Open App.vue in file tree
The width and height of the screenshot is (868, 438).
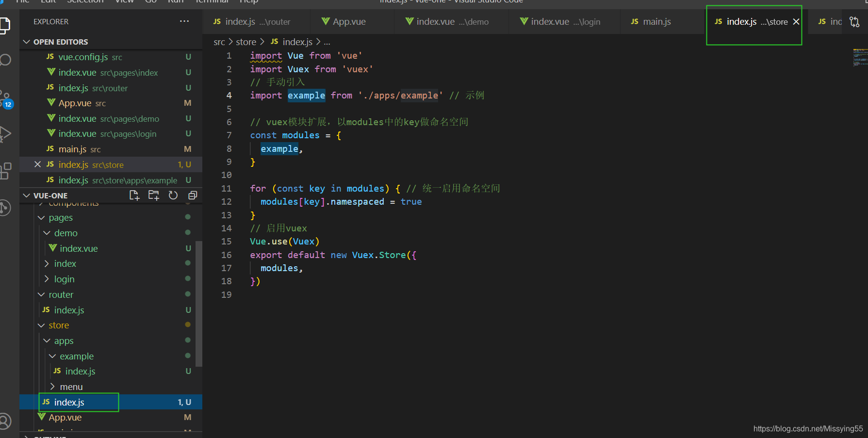coord(111,418)
